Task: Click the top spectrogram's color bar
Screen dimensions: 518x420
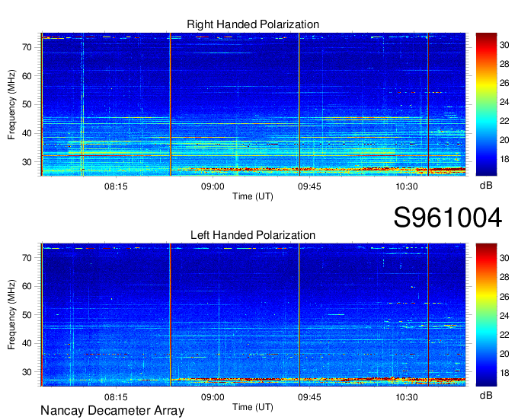Action: pos(486,104)
